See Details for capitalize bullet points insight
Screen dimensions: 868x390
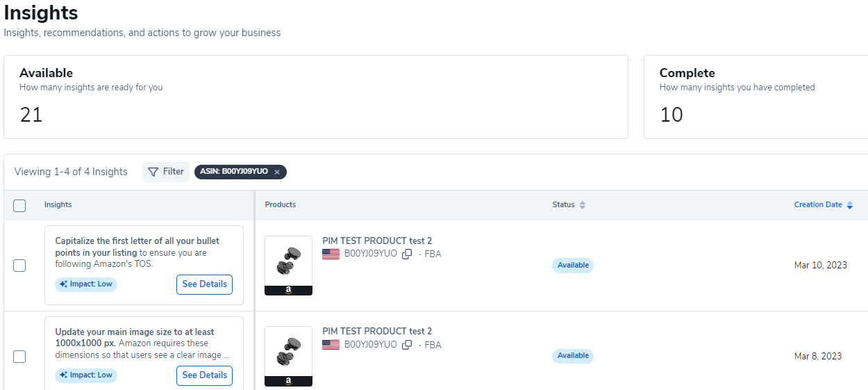pyautogui.click(x=204, y=284)
